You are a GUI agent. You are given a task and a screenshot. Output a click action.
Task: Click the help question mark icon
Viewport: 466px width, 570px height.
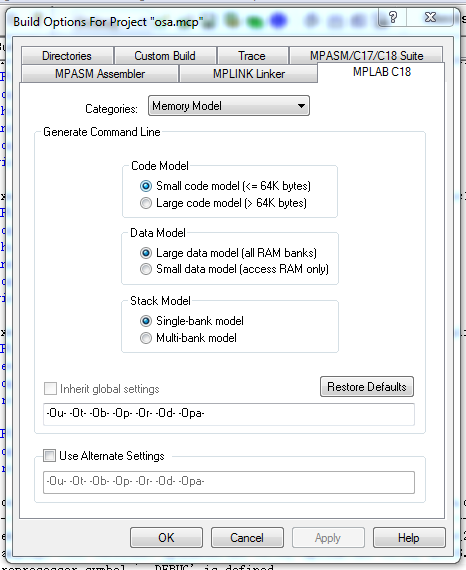click(x=393, y=17)
